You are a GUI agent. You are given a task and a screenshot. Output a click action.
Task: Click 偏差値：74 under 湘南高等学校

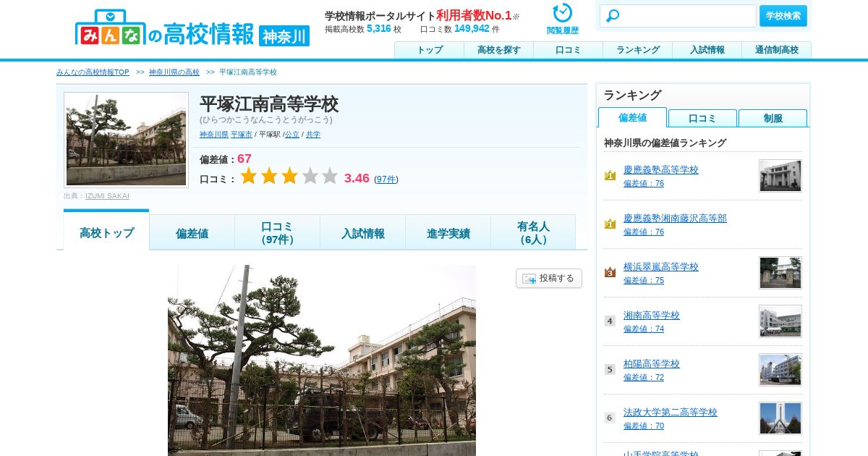coord(644,329)
